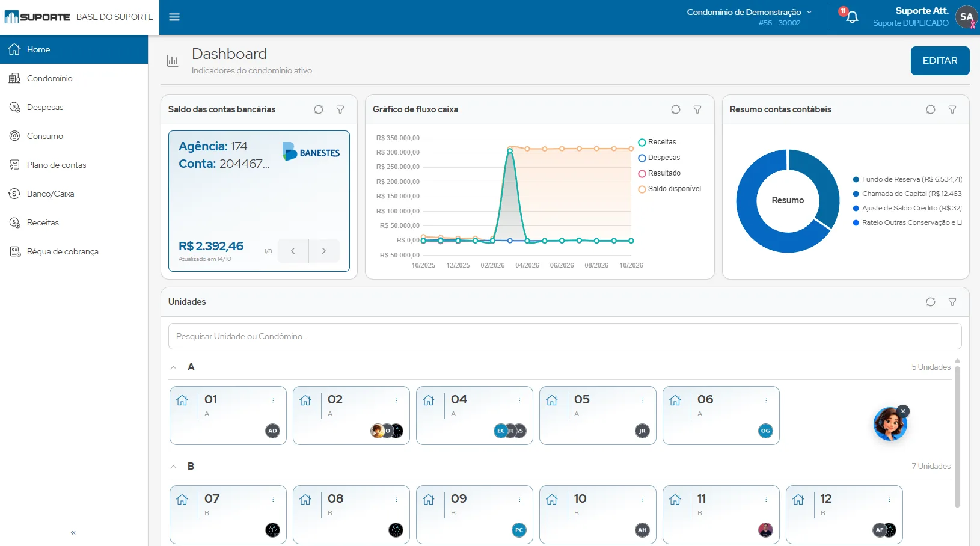Filter the Unidades panel
The width and height of the screenshot is (980, 546).
pos(952,302)
